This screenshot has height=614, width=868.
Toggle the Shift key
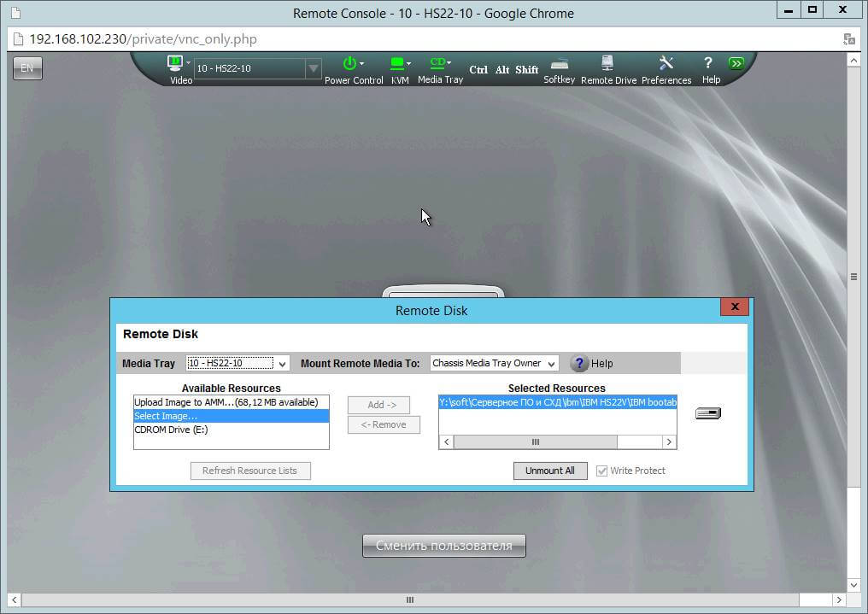[x=526, y=70]
